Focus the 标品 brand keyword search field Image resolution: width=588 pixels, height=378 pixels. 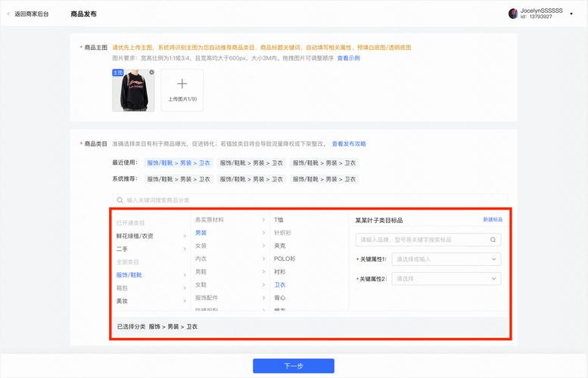[428, 240]
